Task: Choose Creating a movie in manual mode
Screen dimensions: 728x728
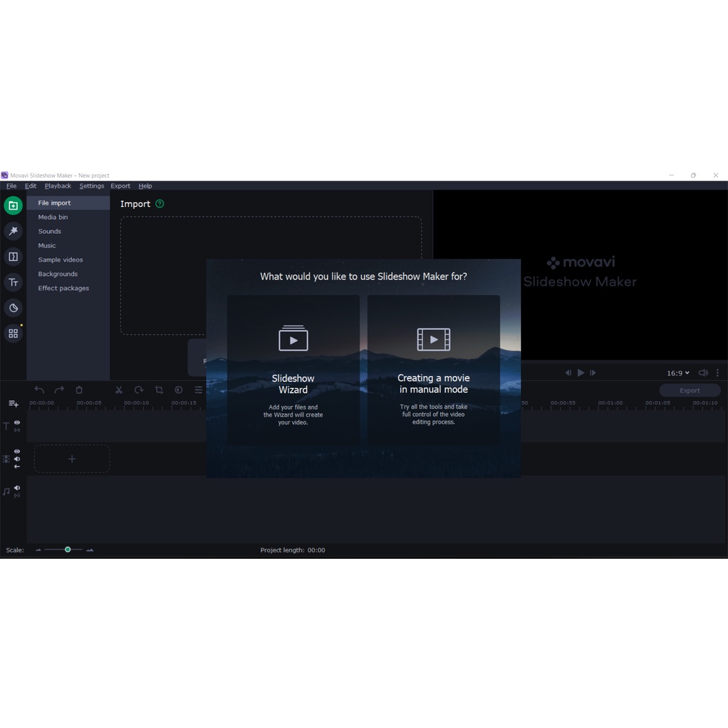Action: pos(434,371)
